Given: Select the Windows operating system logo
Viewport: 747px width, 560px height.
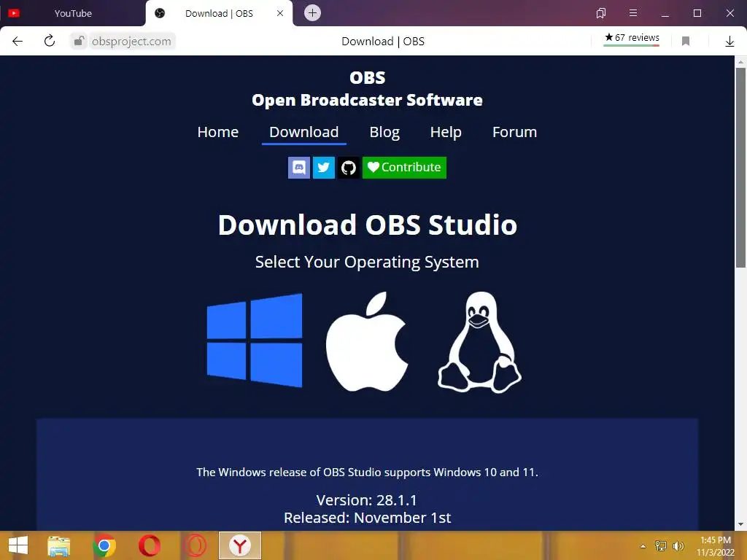Looking at the screenshot, I should tap(255, 341).
